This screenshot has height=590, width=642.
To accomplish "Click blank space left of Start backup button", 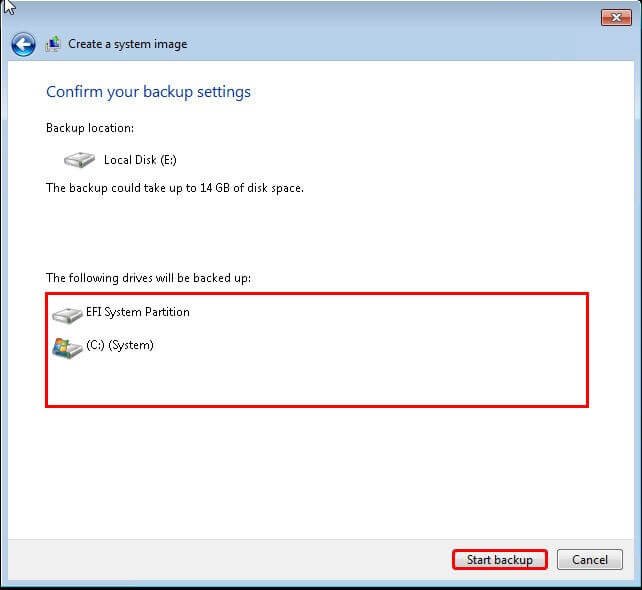I will tap(250, 560).
